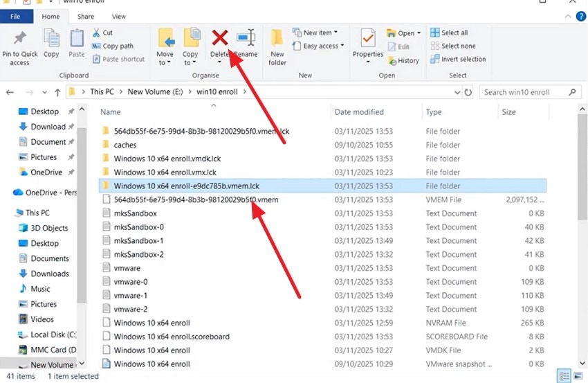Click the file list vertical scrollbar
588x383 pixels.
coord(582,167)
